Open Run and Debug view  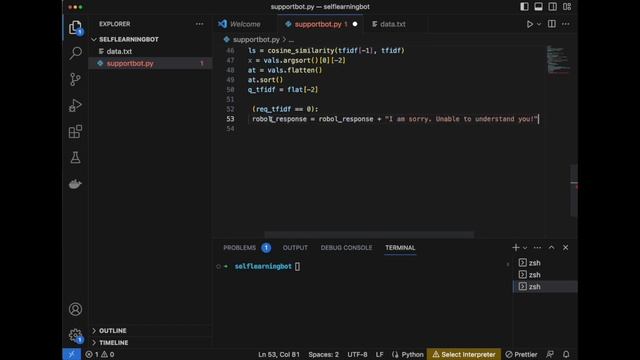75,105
